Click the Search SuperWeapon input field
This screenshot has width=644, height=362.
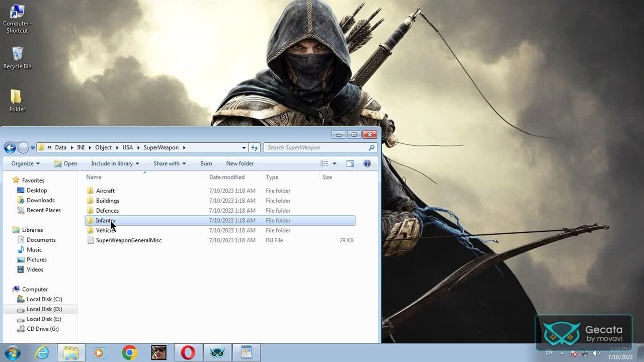pos(316,148)
